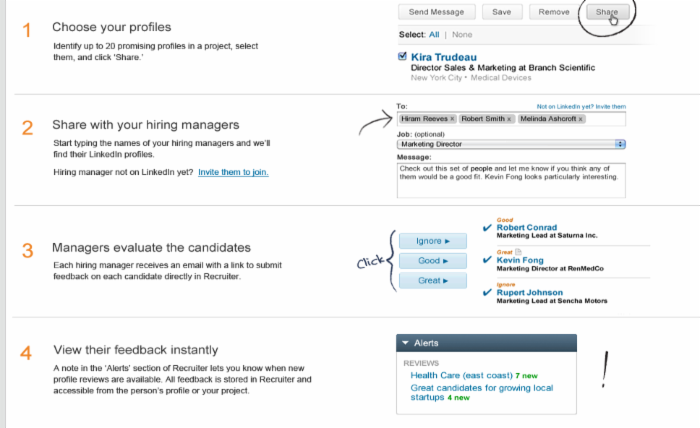
Task: Collapse the Alerts panel
Action: click(405, 343)
